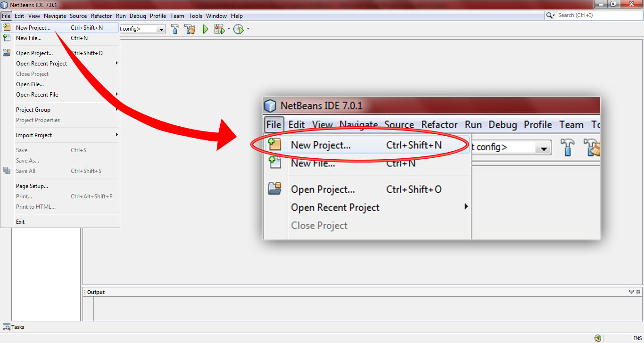Screen dimensions: 644x343
Task: Launch profiling via the clock toolbar icon
Action: pyautogui.click(x=238, y=29)
